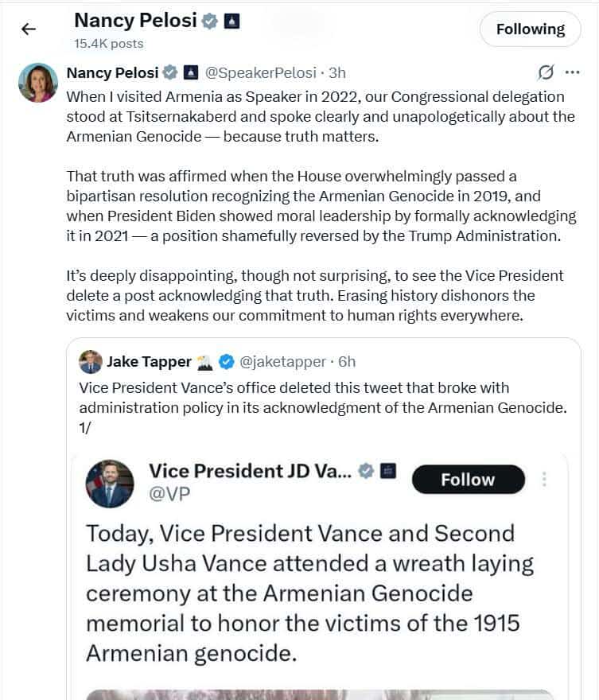Click Nancy Pelosi's profile avatar
599x700 pixels.
(37, 83)
